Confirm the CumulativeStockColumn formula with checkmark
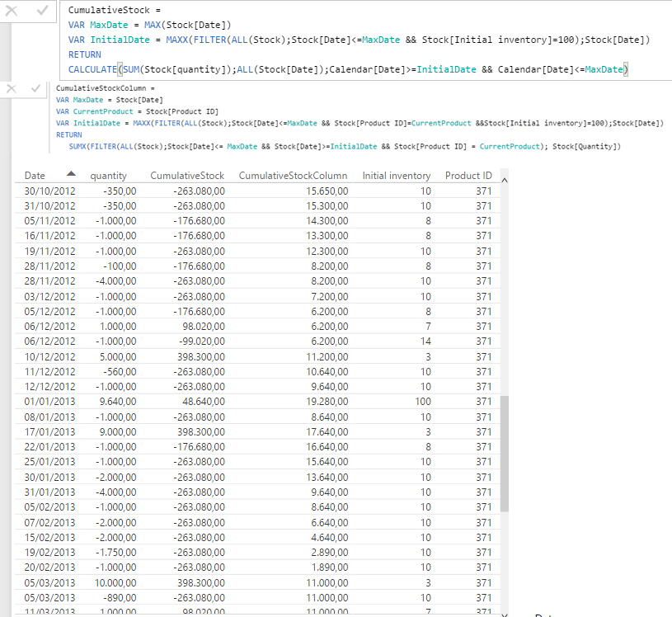 point(36,89)
